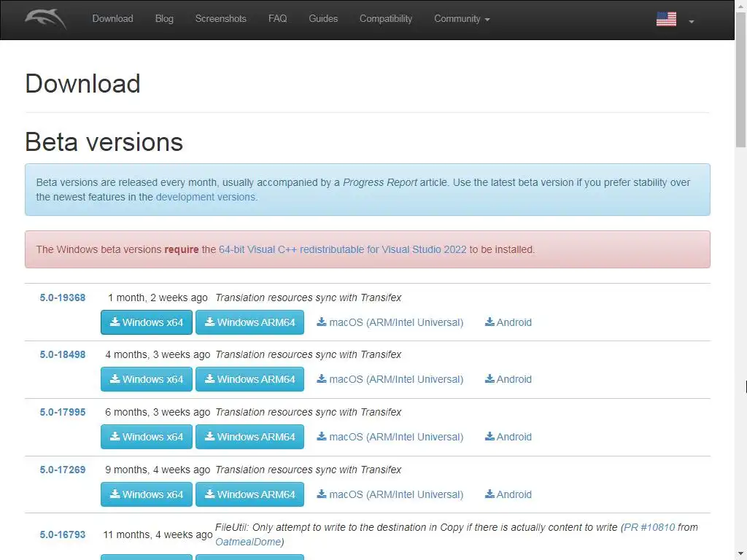Click the "Beta versions" heading
This screenshot has width=747, height=560.
[x=104, y=142]
